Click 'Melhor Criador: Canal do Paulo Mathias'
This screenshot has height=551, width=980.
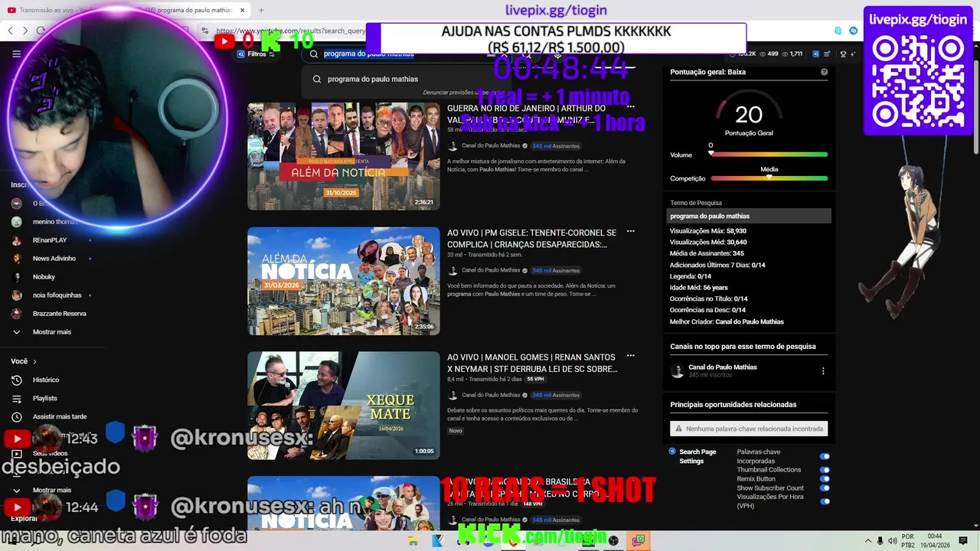(x=727, y=321)
